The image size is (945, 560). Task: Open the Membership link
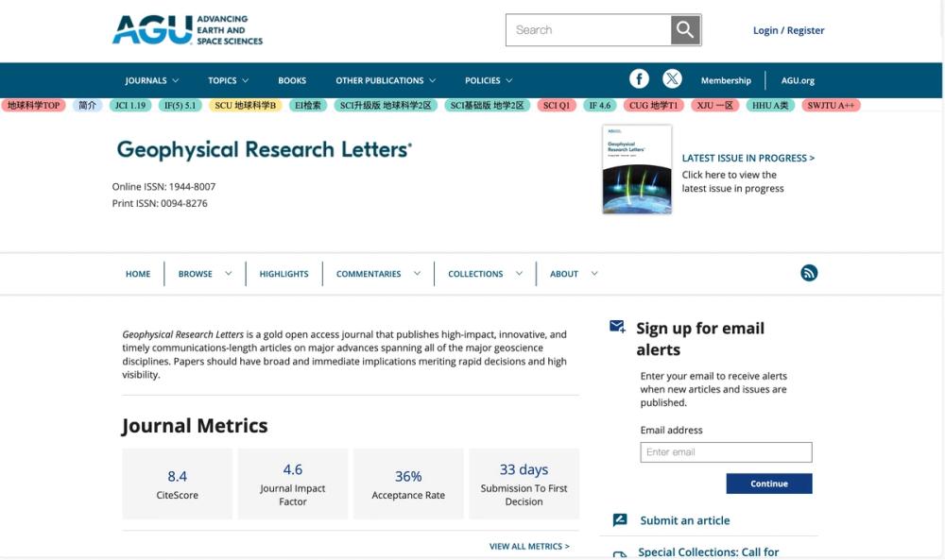(726, 80)
